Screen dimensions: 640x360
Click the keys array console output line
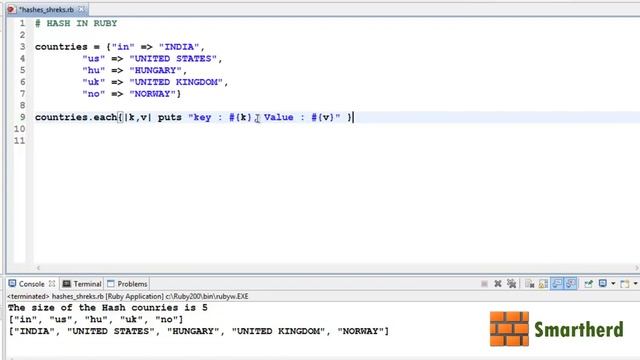(96, 320)
